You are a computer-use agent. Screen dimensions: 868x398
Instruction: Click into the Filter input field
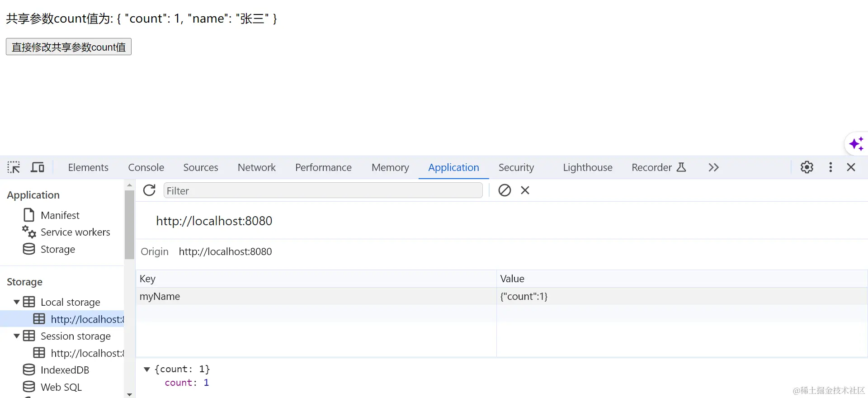[323, 190]
